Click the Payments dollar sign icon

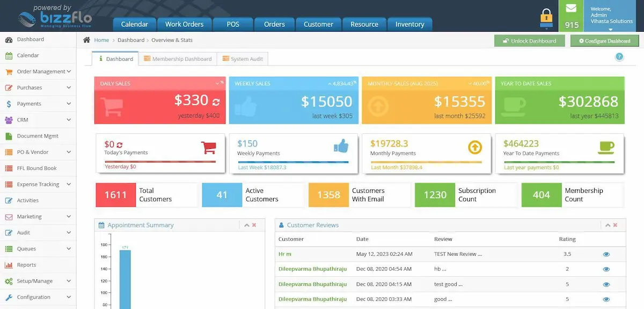click(x=9, y=104)
